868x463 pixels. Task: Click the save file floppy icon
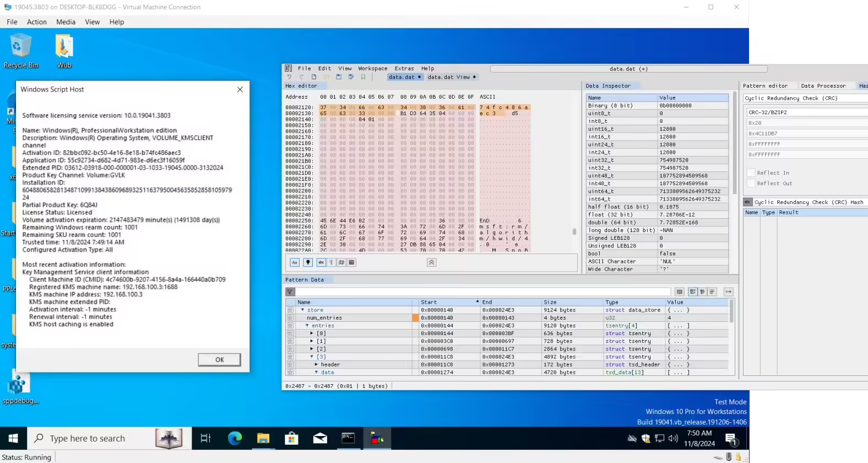point(339,77)
